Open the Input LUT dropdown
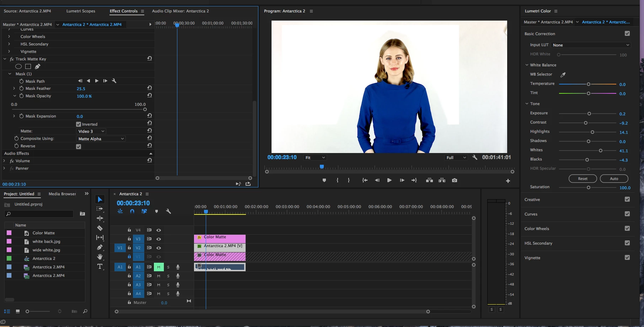Screen dimensions: 644x327 click(x=591, y=45)
